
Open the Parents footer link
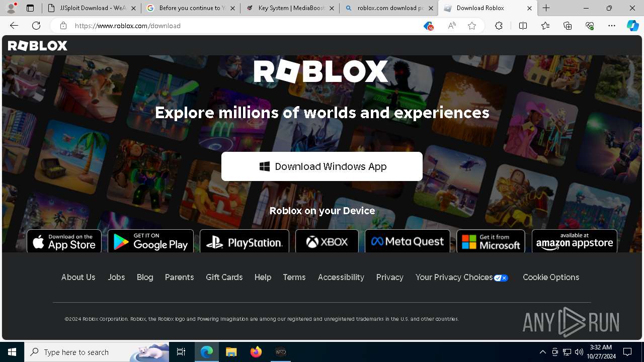click(x=179, y=278)
